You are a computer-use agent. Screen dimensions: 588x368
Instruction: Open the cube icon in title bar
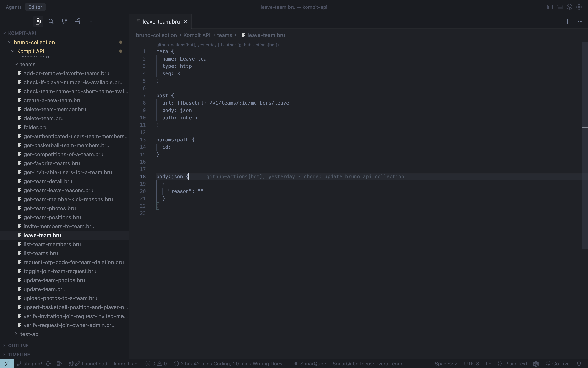click(x=569, y=7)
